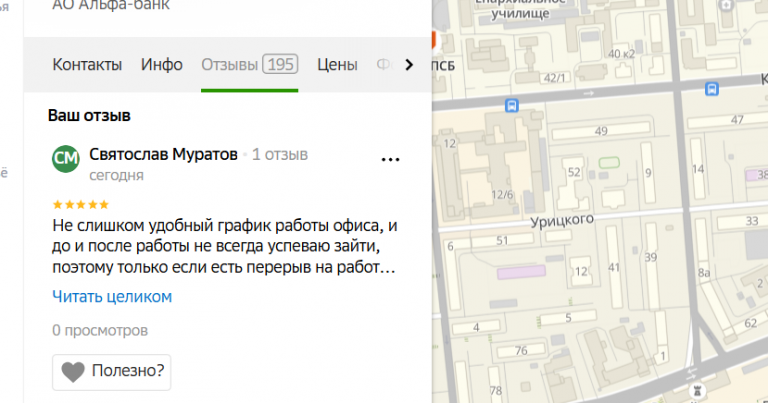Image resolution: width=768 pixels, height=403 pixels.
Task: Click the heart icon in Полезно button
Action: 73,372
